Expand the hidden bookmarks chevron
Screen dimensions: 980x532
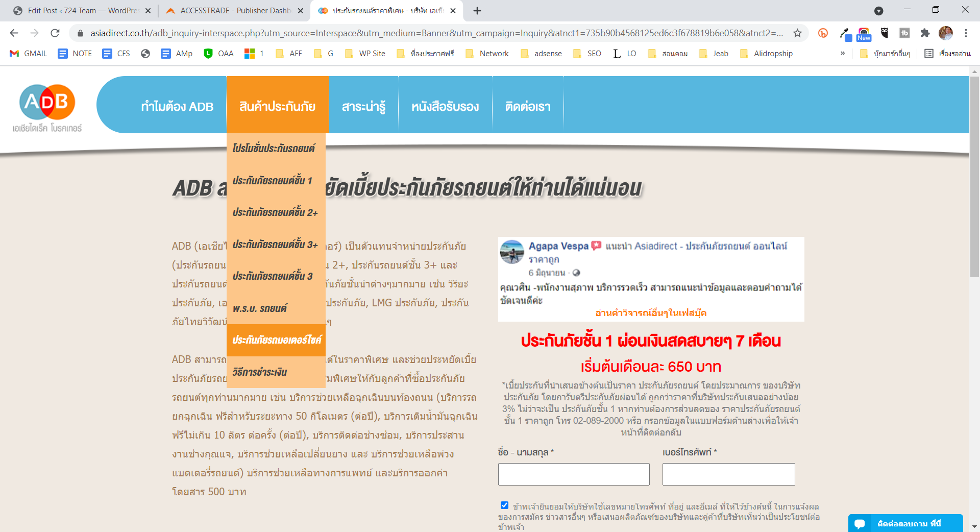click(x=843, y=54)
